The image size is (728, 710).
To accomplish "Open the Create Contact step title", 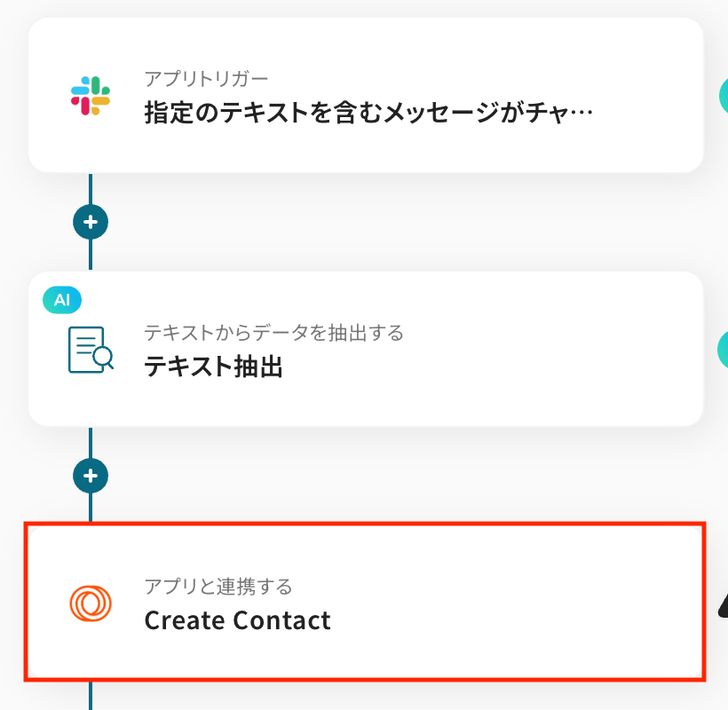I will pyautogui.click(x=237, y=620).
